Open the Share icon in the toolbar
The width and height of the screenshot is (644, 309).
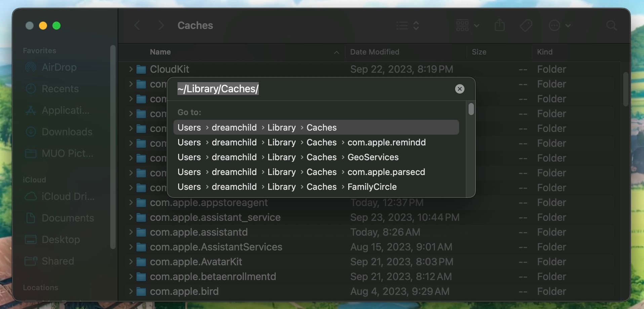pyautogui.click(x=500, y=25)
